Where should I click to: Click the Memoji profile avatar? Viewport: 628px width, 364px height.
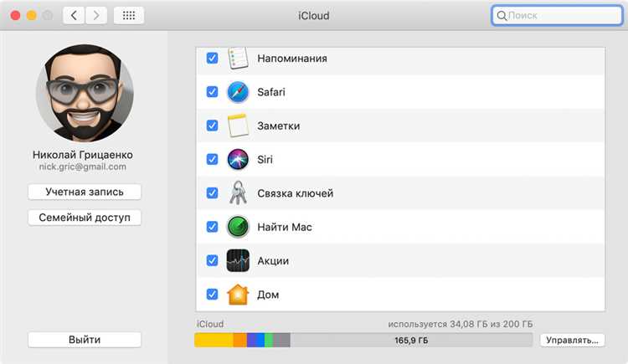point(85,93)
